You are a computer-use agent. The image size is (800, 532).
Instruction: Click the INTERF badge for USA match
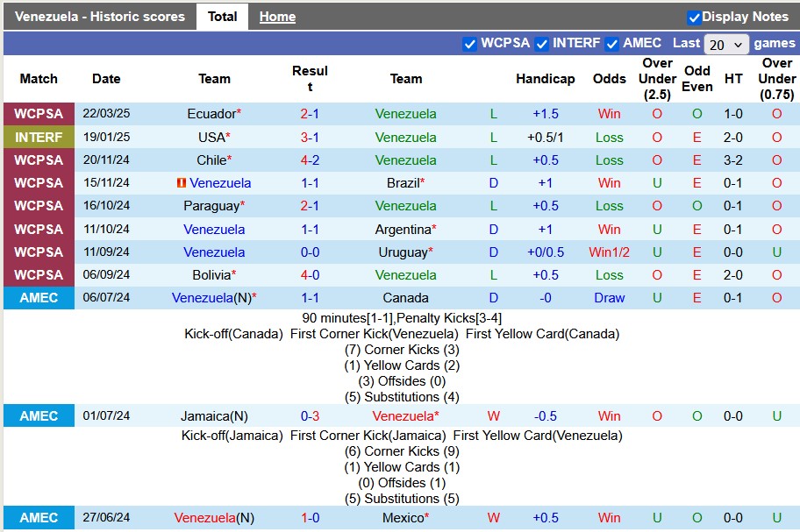[39, 138]
